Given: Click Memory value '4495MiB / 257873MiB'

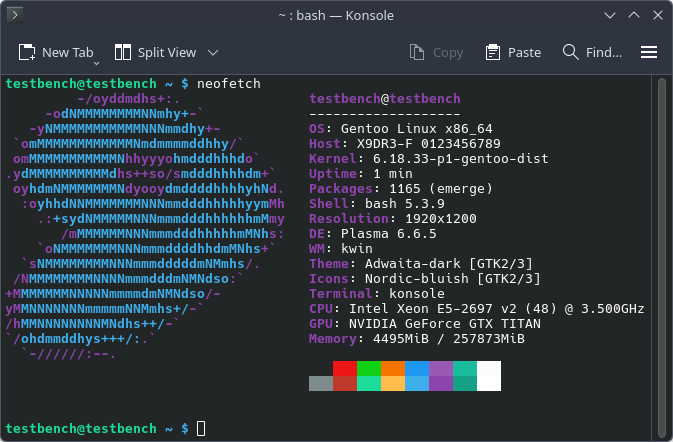Looking at the screenshot, I should click(x=449, y=339).
